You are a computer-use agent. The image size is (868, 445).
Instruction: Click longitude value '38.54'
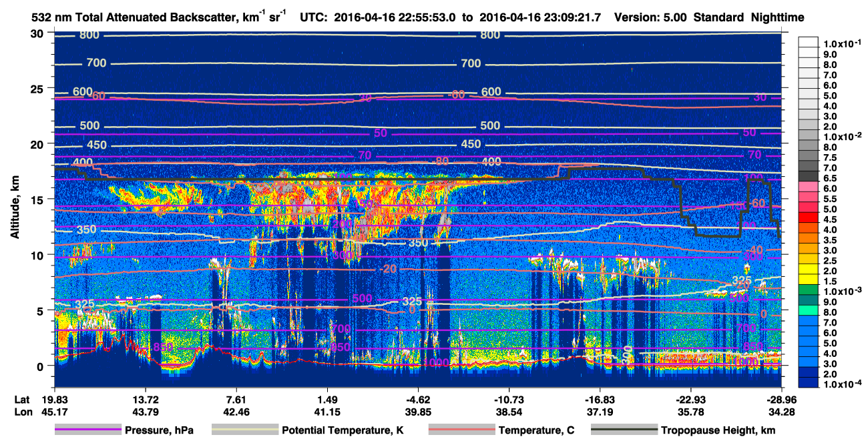coord(509,412)
